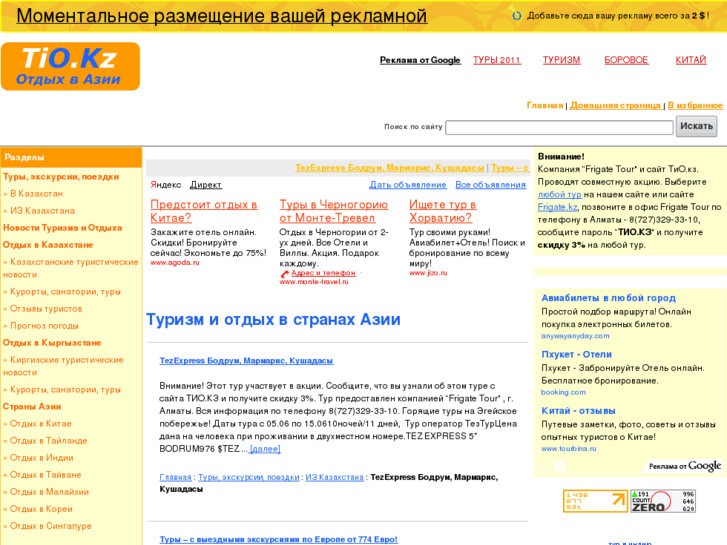Open the ТУРИЗМ top link
Viewport: 727px width, 545px height.
pos(561,60)
